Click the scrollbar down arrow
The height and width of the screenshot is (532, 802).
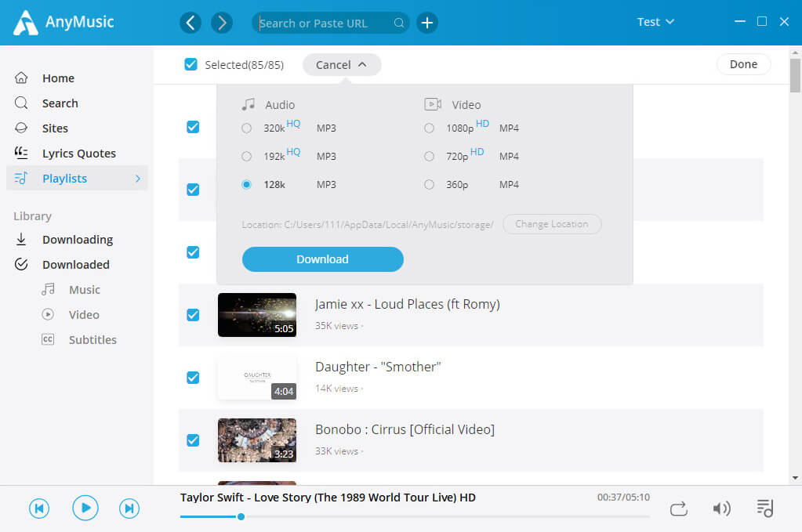[x=795, y=479]
